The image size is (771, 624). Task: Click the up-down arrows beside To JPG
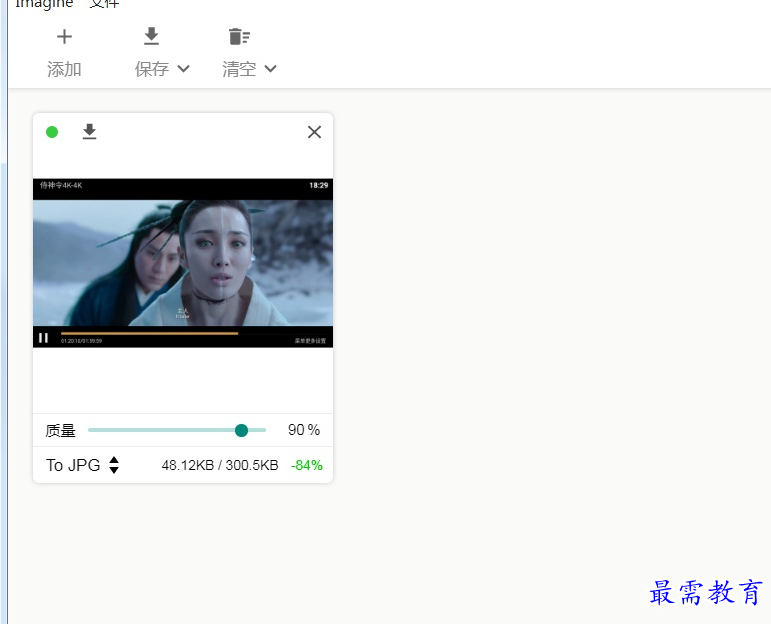[x=114, y=465]
